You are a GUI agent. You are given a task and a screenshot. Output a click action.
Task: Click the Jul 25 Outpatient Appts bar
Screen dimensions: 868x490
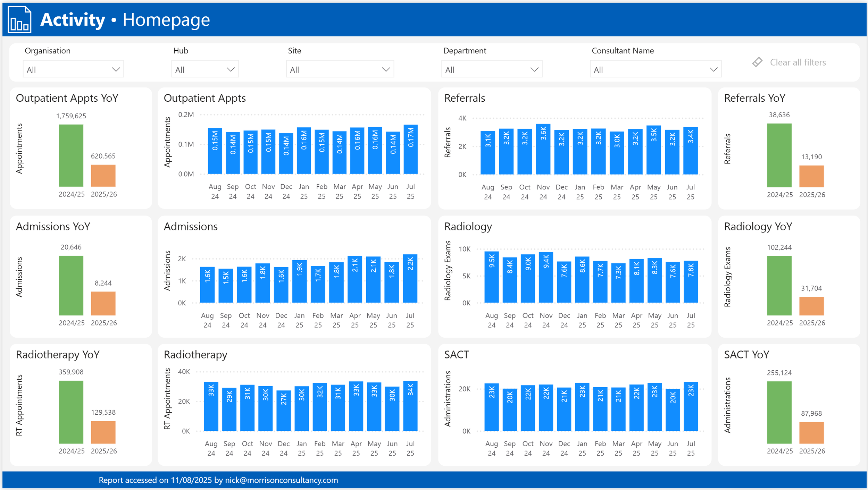[410, 149]
